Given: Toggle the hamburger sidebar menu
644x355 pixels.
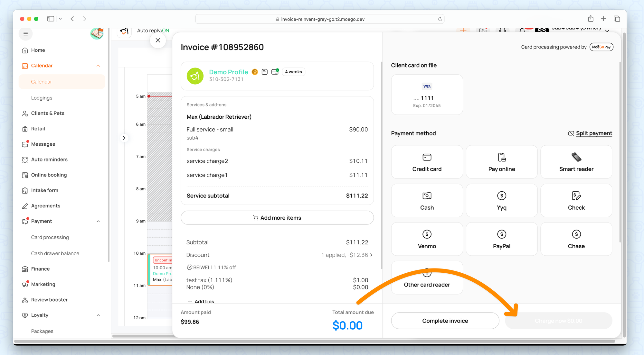Looking at the screenshot, I should [x=26, y=34].
